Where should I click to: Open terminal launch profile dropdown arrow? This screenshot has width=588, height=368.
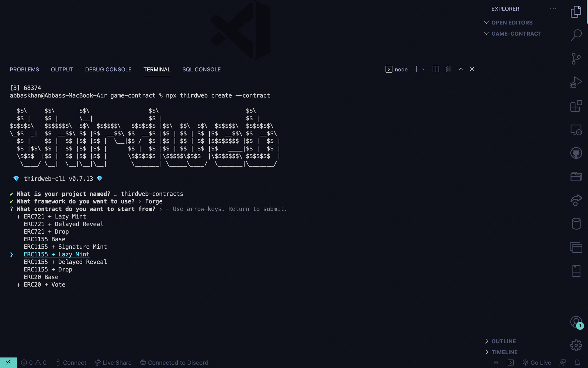tap(424, 69)
